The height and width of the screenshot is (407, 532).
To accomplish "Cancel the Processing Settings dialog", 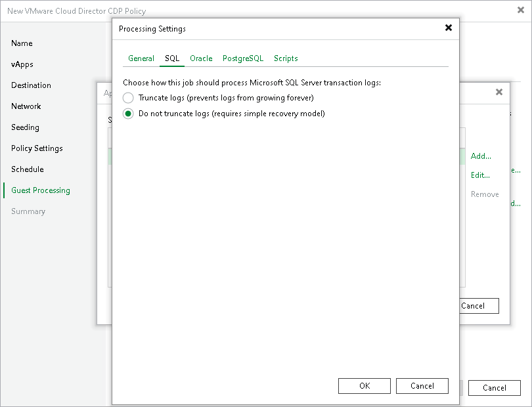I will (422, 385).
